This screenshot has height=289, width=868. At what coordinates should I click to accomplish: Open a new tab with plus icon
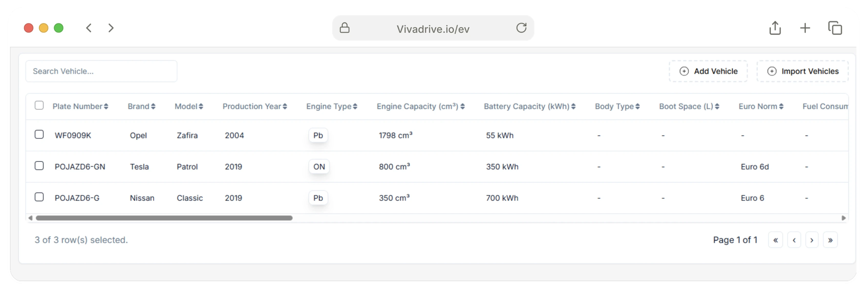[x=805, y=28]
